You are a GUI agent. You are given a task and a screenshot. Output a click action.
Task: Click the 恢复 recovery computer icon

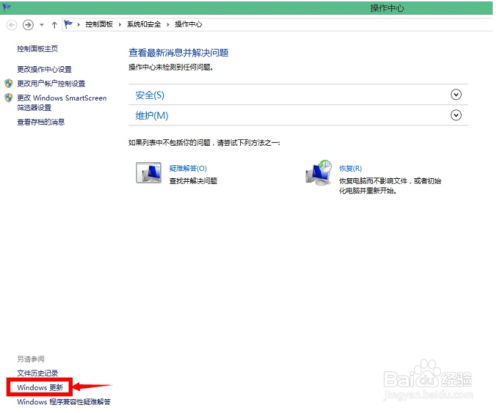(319, 172)
